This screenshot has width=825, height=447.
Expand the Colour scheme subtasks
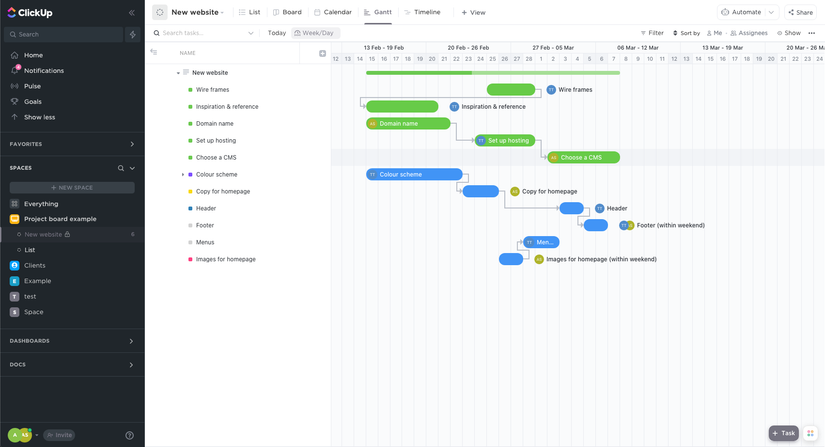tap(183, 175)
